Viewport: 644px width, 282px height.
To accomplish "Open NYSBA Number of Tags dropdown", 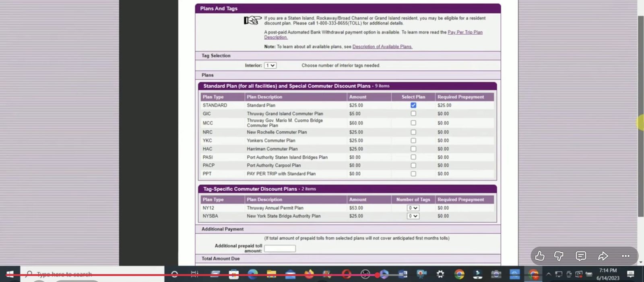I will (413, 216).
